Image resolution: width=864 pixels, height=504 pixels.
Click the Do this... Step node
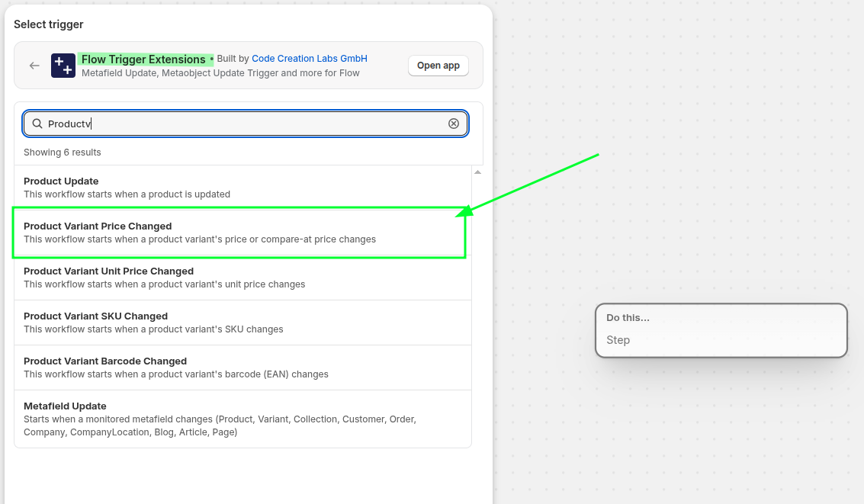coord(721,330)
